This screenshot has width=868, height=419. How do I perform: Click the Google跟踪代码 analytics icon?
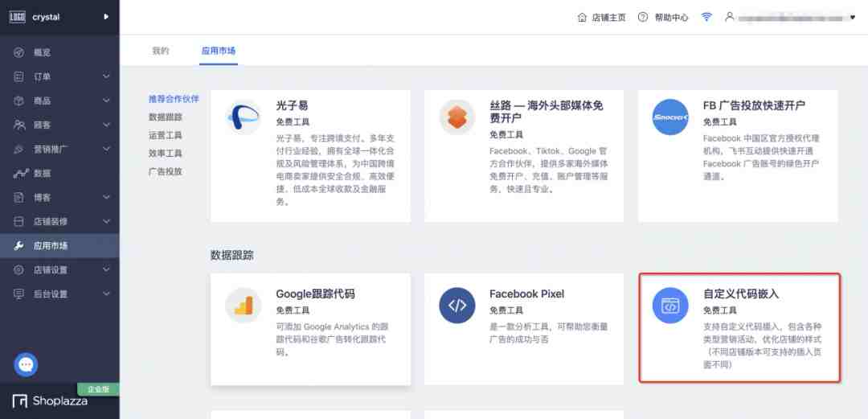coord(244,306)
